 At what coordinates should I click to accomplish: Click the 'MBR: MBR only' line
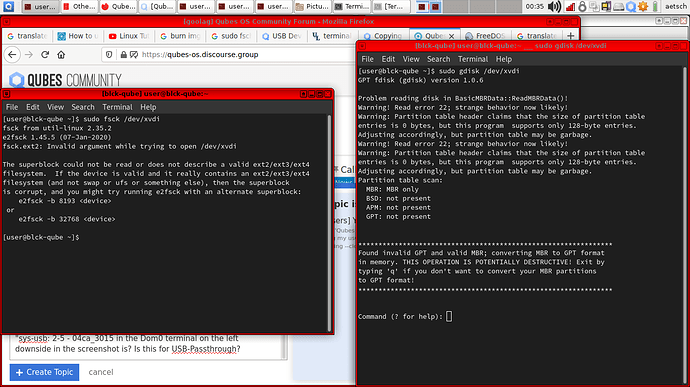(392, 189)
